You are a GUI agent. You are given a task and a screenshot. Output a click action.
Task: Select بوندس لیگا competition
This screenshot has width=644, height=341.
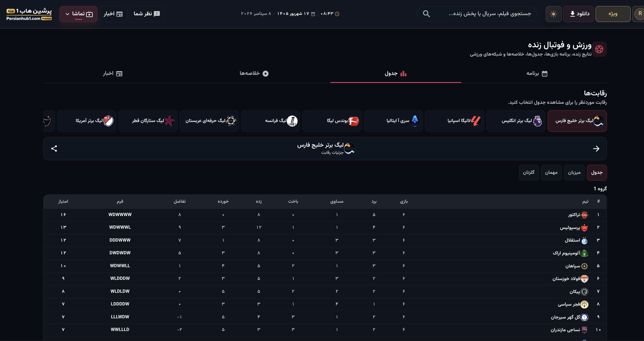click(x=332, y=121)
